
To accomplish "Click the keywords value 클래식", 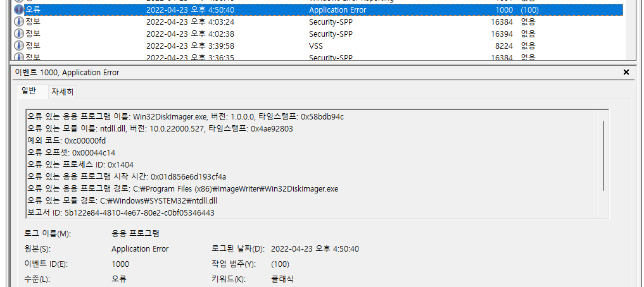I will tap(282, 279).
